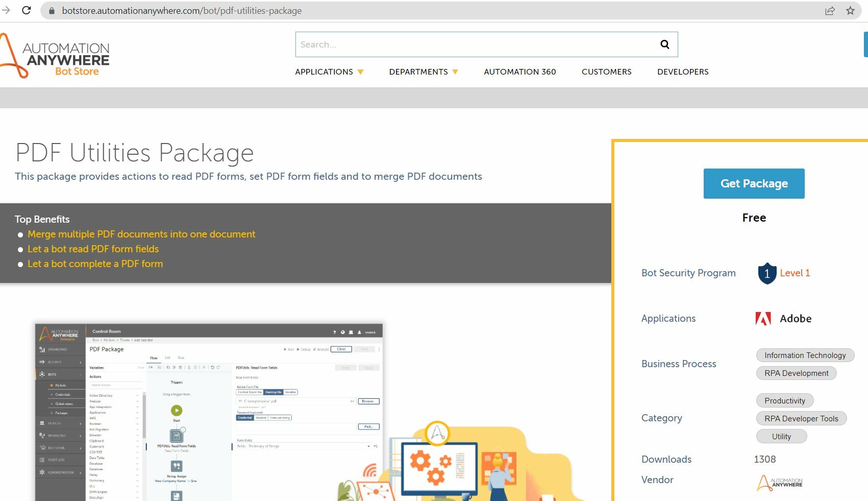Image resolution: width=868 pixels, height=501 pixels.
Task: Click 'Let a bot complete a PDF form'
Action: 95,264
